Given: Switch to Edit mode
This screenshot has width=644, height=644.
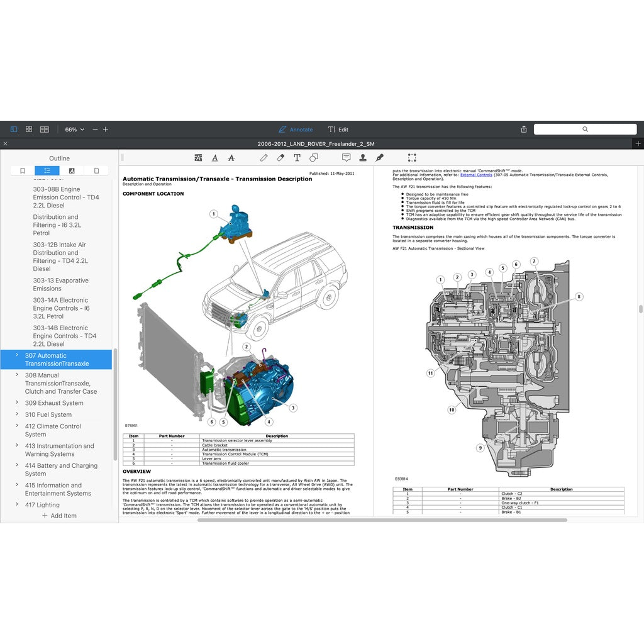Looking at the screenshot, I should pyautogui.click(x=338, y=130).
